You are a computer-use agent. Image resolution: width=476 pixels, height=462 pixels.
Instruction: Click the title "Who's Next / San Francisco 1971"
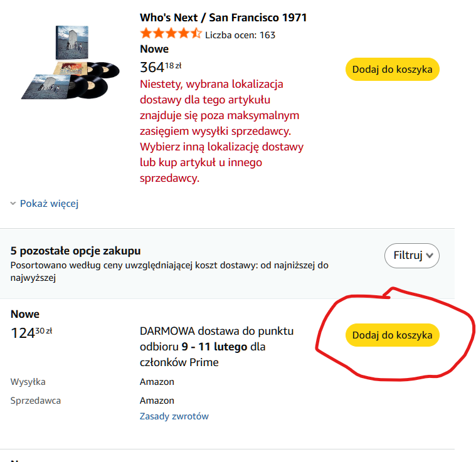[223, 18]
